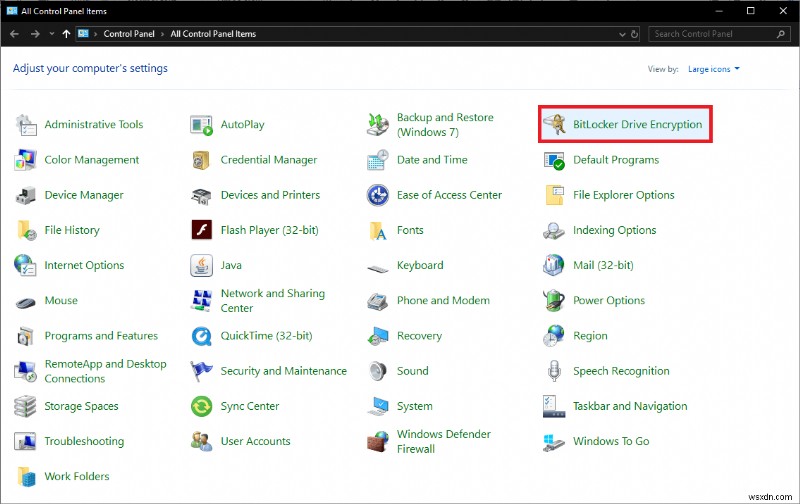
Task: Open the View by Large icons dropdown
Action: 714,69
